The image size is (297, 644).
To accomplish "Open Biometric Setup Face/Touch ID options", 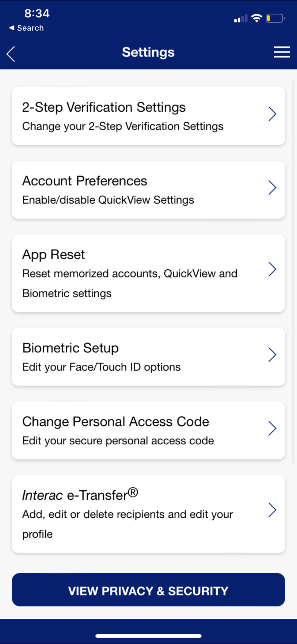I will pos(148,357).
